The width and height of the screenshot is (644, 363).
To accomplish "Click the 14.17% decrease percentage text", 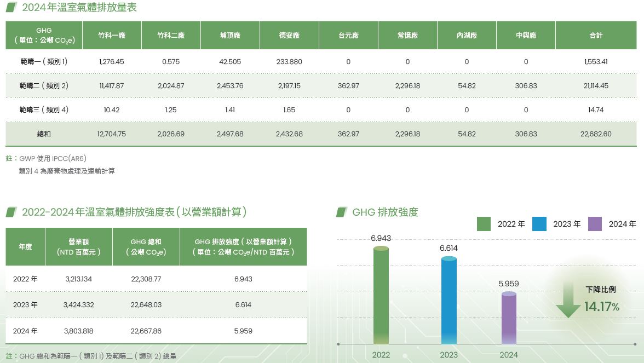I will tap(601, 307).
